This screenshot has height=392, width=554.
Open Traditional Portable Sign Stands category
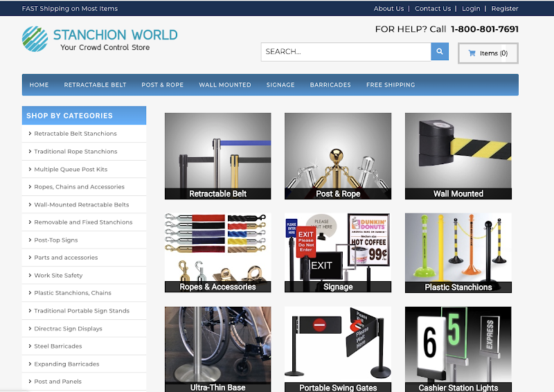(84, 311)
